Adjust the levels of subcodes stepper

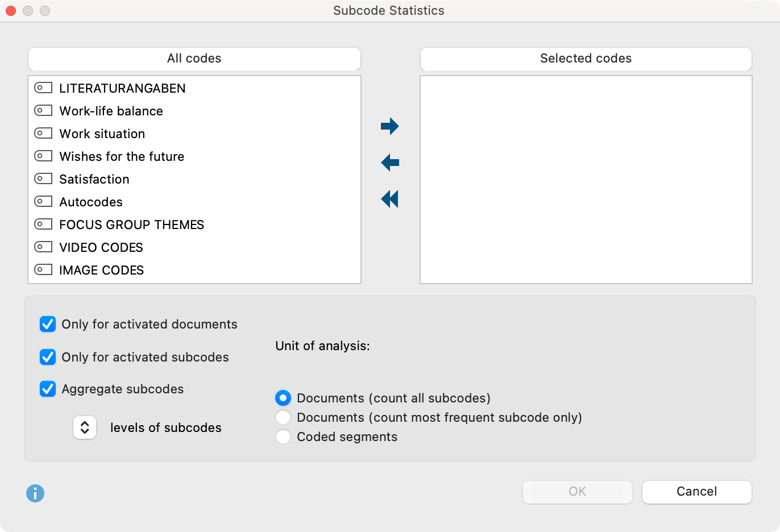click(x=85, y=427)
